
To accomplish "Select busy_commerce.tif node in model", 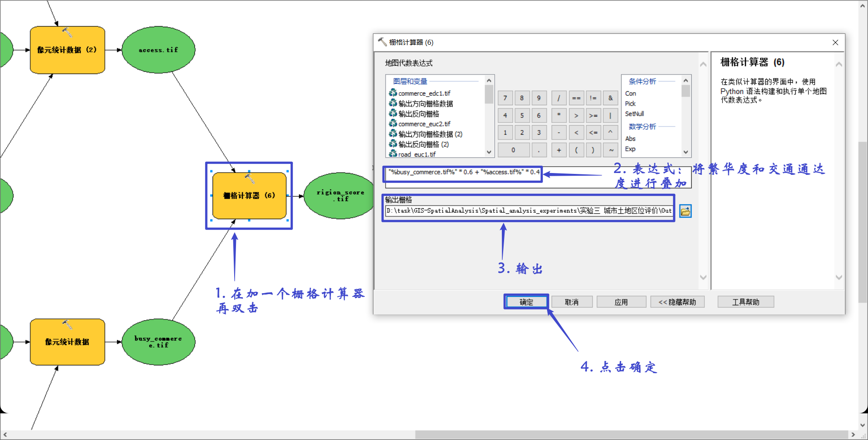I will coord(158,342).
